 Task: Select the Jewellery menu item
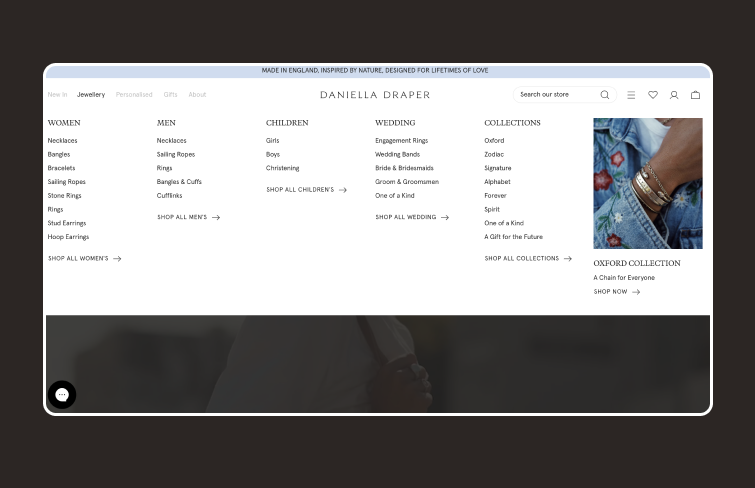[x=91, y=94]
